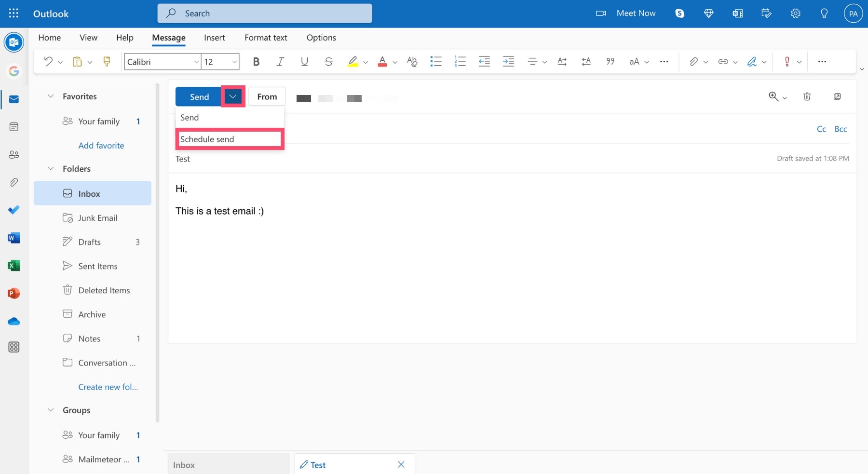Image resolution: width=868 pixels, height=474 pixels.
Task: Collapse the Folders section
Action: pos(51,168)
